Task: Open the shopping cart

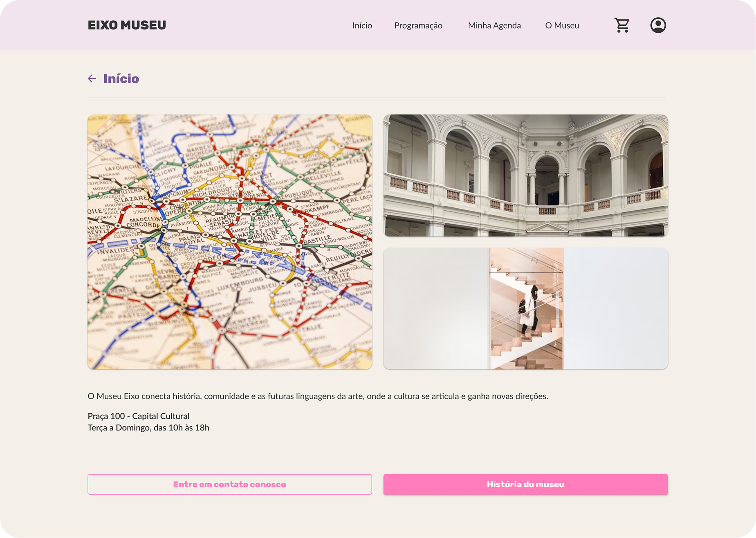Action: pos(622,25)
